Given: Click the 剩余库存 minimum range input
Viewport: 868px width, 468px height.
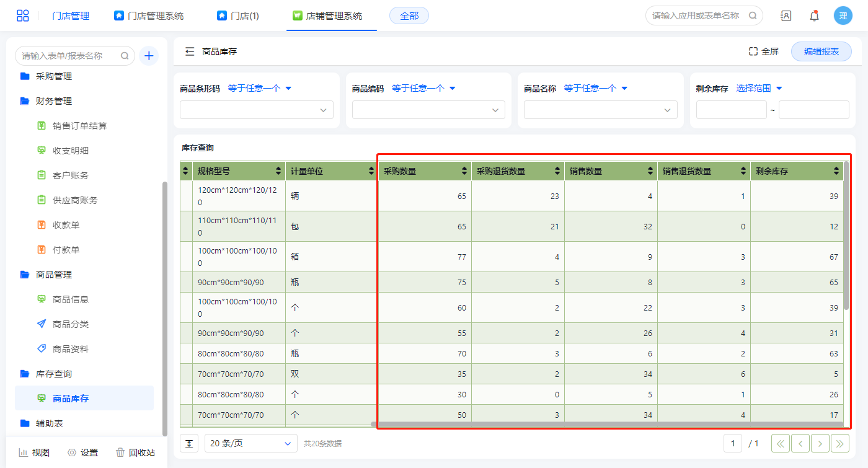Looking at the screenshot, I should coord(731,110).
